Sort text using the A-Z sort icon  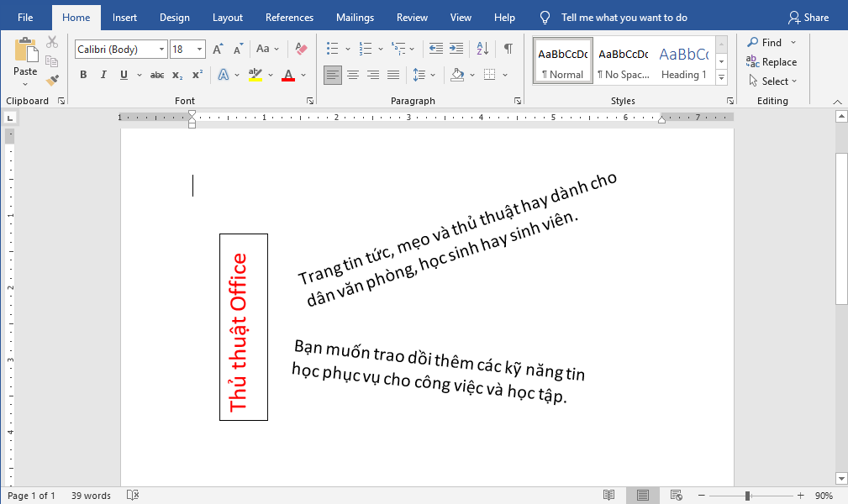coord(482,50)
